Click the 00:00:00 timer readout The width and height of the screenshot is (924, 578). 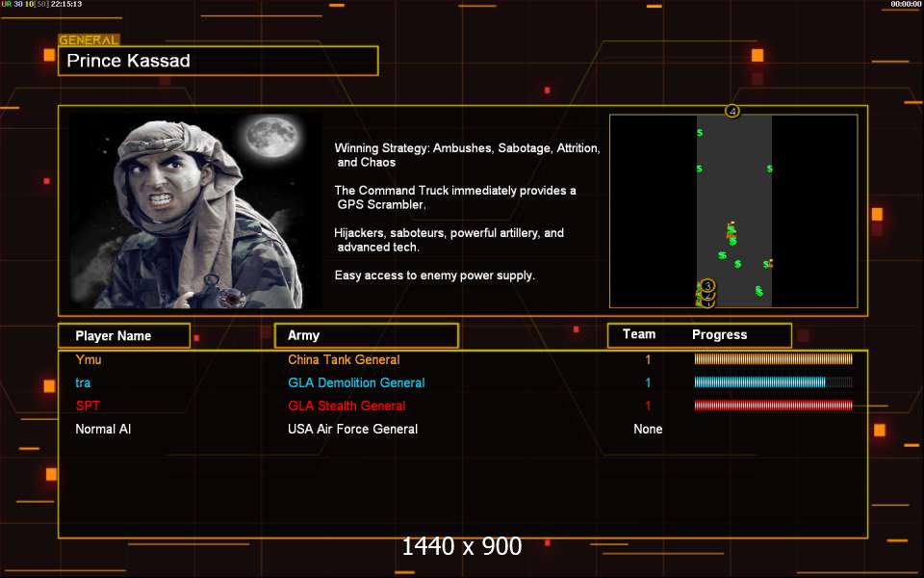point(906,4)
